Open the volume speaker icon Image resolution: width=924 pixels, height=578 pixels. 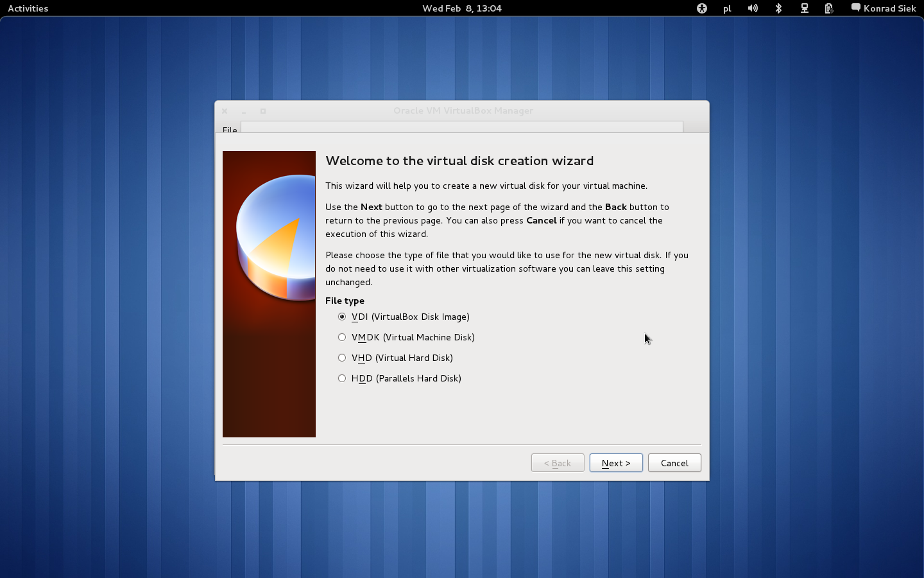tap(753, 8)
